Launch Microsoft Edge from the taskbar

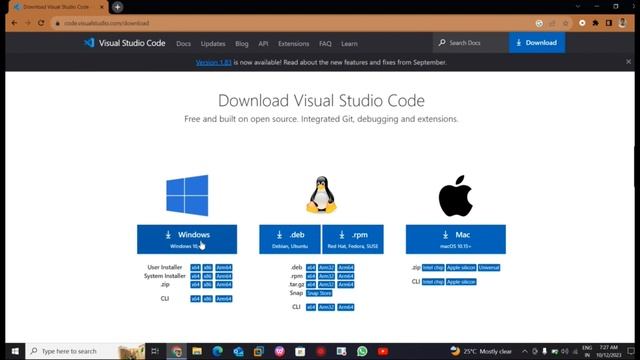(x=218, y=351)
